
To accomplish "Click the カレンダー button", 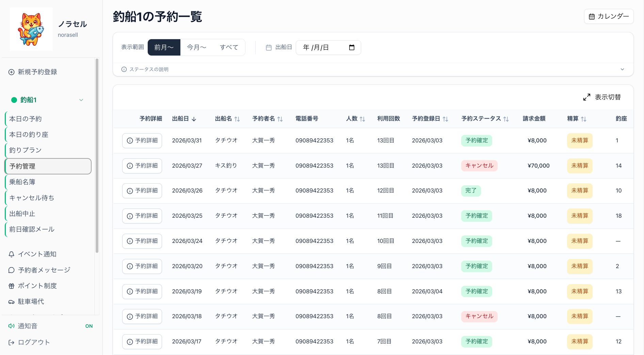I will pyautogui.click(x=609, y=16).
